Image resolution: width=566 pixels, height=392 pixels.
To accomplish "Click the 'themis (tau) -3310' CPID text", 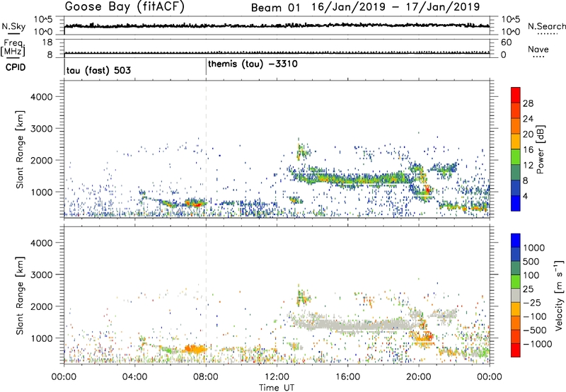I will [x=253, y=64].
